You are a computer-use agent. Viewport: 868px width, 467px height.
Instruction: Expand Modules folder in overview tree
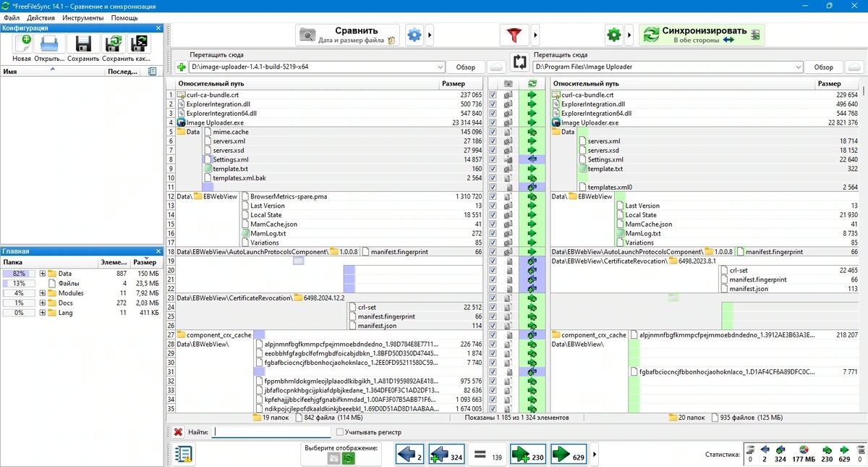click(43, 293)
